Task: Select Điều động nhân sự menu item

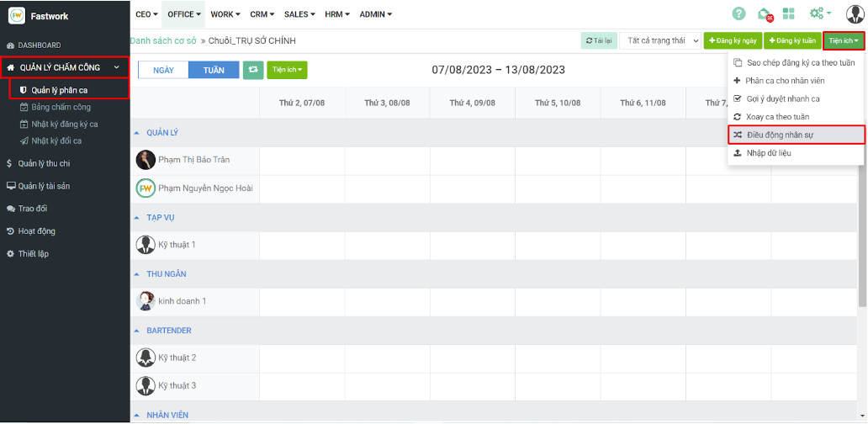Action: [x=780, y=135]
